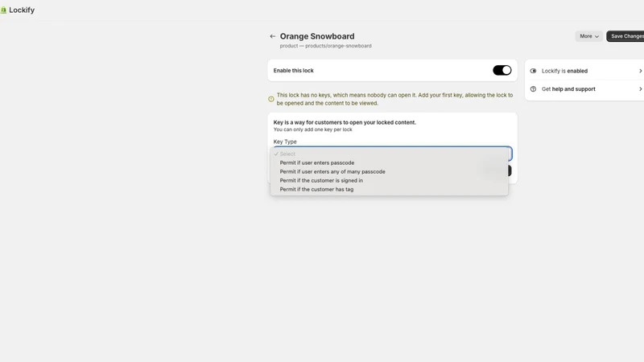Click the Orange Snowboard page title

(x=317, y=36)
